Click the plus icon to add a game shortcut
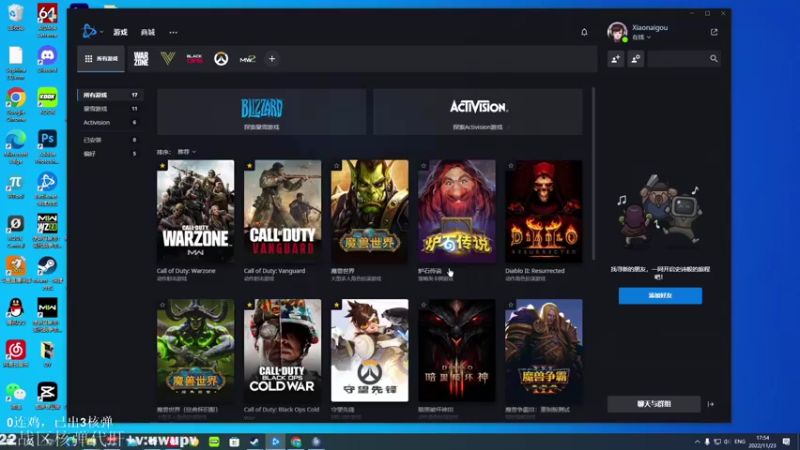Viewport: 800px width, 450px height. click(272, 59)
